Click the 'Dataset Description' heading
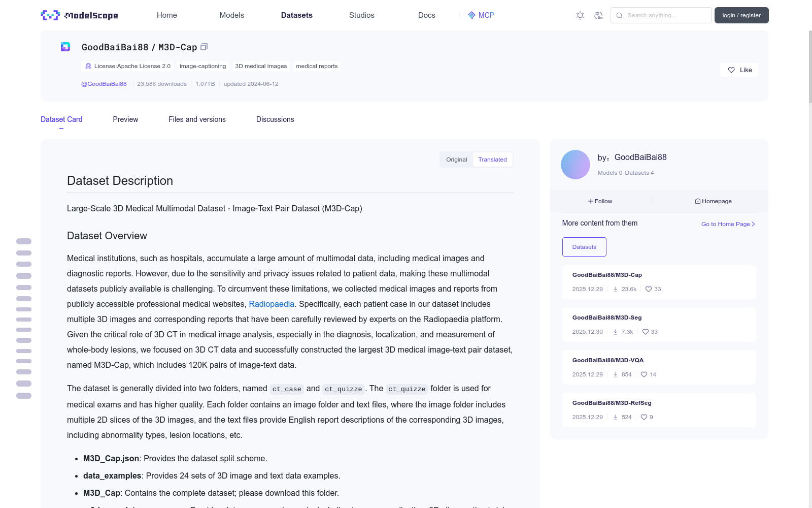812x508 pixels. coord(120,181)
